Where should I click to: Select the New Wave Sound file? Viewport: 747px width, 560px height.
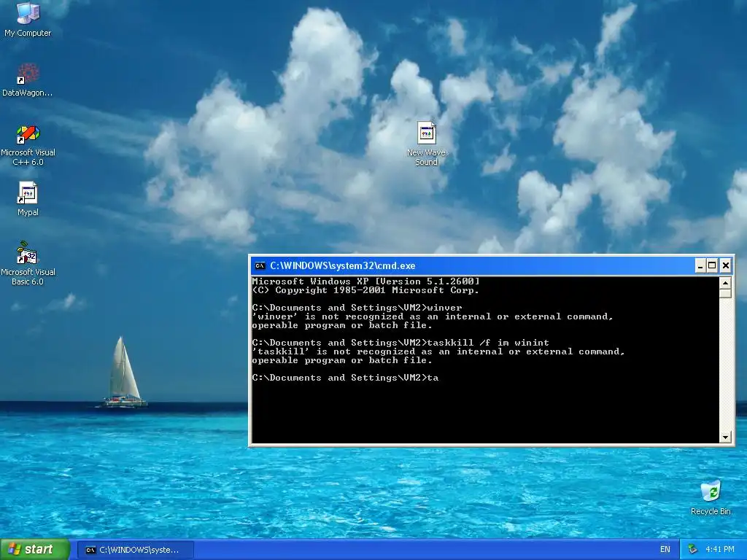(426, 144)
